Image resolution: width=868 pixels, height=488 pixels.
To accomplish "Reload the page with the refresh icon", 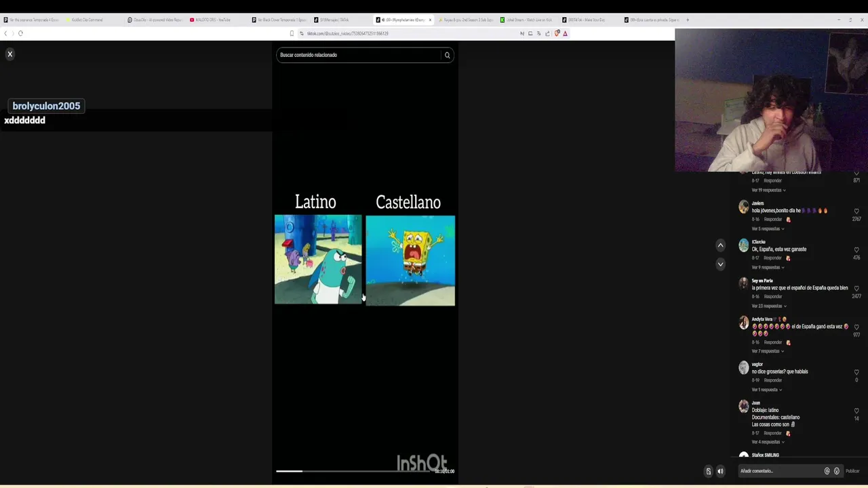I will [x=20, y=33].
